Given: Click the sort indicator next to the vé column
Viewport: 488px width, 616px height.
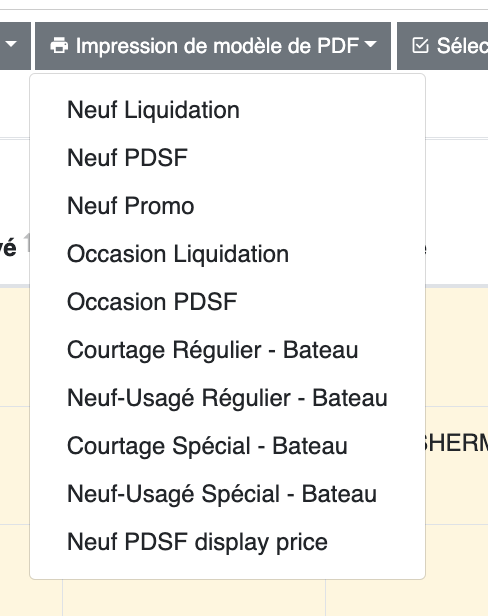Looking at the screenshot, I should [26, 243].
